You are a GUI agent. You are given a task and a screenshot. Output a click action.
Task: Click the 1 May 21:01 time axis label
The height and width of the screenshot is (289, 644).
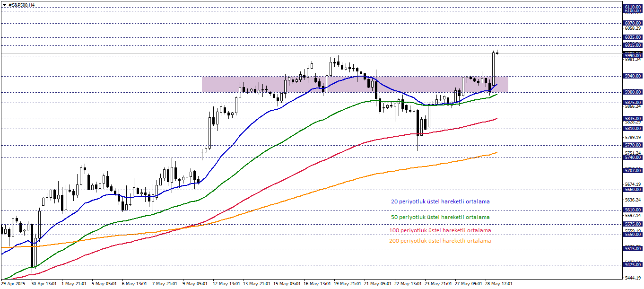[x=74, y=284]
